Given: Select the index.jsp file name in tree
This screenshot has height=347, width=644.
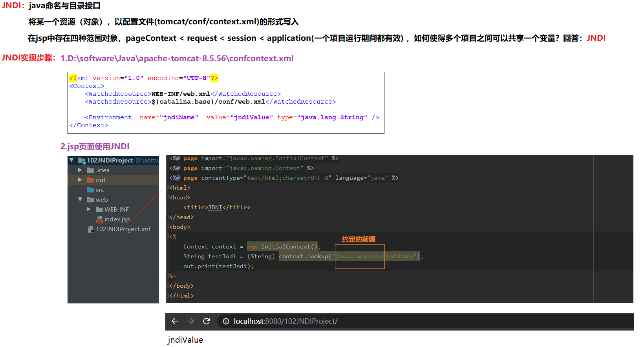Looking at the screenshot, I should coord(117,219).
